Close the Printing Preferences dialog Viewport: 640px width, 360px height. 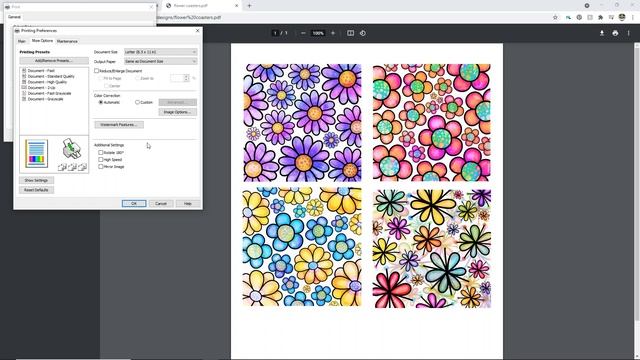click(x=198, y=31)
